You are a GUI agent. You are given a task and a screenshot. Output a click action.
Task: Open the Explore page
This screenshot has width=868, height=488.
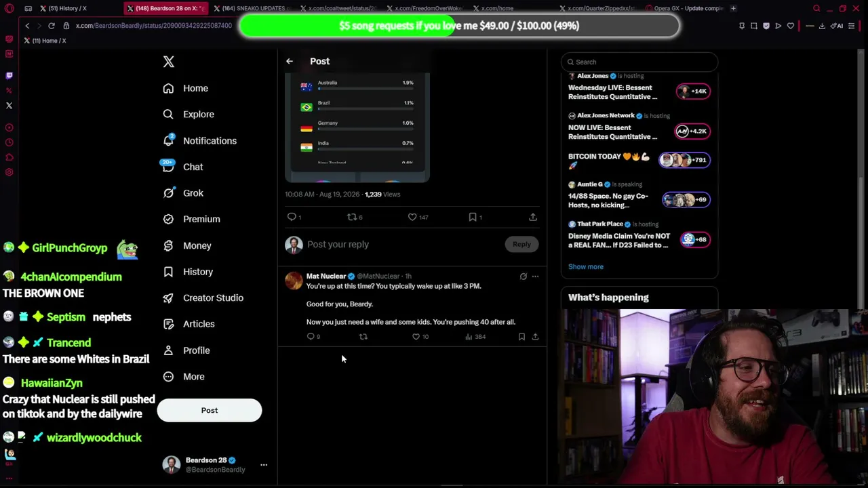189,115
